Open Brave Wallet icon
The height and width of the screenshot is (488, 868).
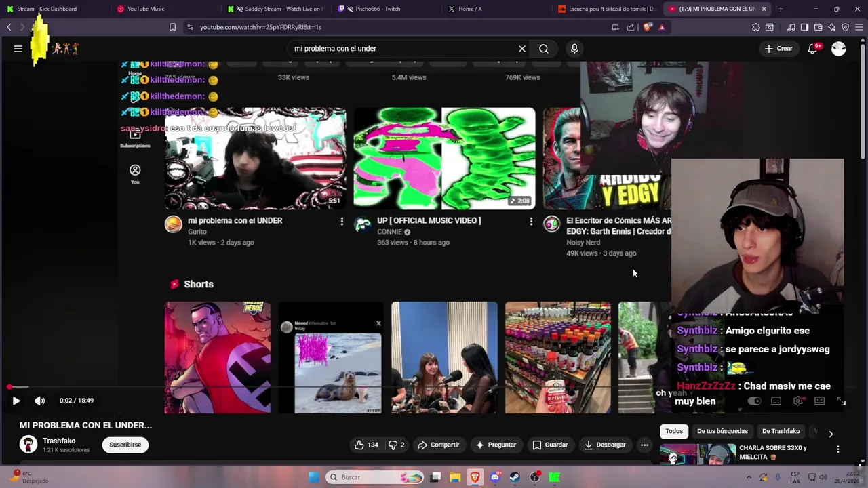[x=818, y=27]
